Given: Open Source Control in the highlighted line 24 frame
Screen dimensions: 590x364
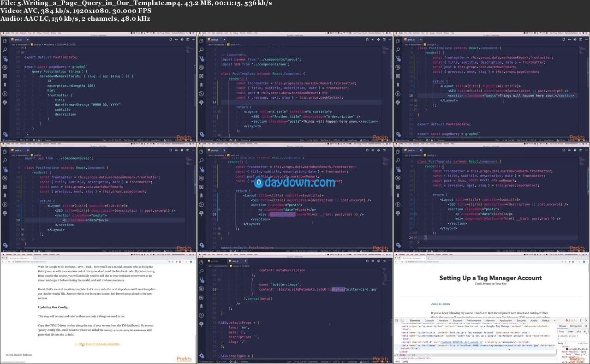Looking at the screenshot, I should 398,169.
